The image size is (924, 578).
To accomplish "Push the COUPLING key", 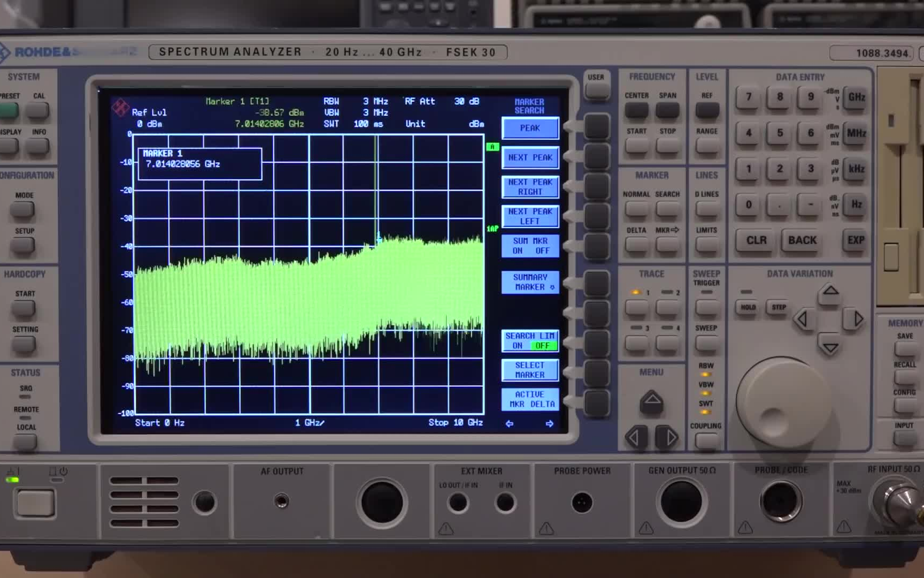I will (x=707, y=442).
